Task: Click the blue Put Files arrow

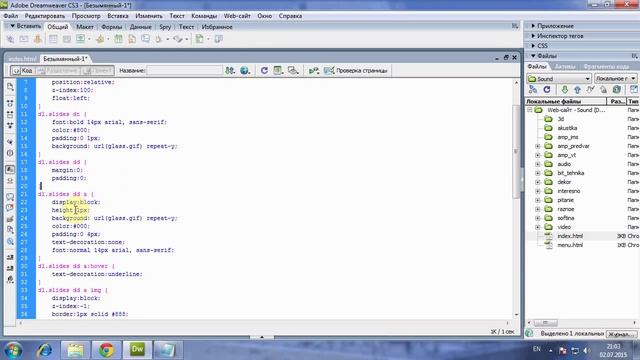Action: [x=577, y=89]
